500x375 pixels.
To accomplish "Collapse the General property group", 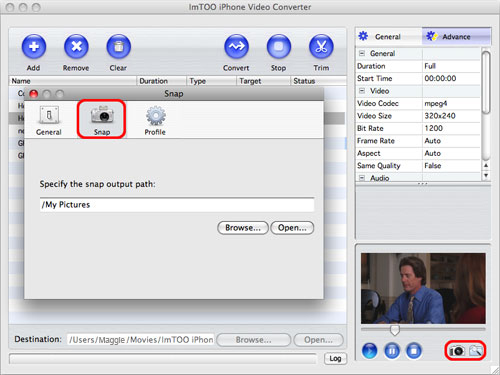I will 362,53.
